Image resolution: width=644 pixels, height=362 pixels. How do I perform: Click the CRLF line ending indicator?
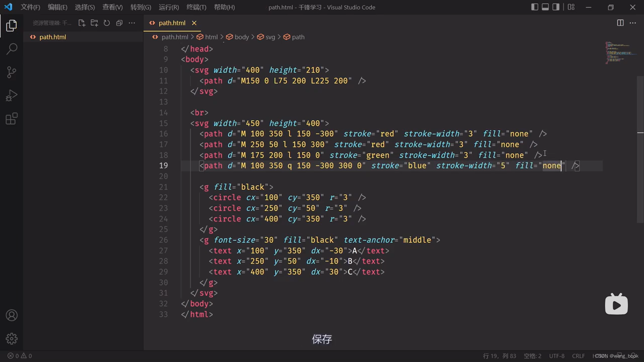[578, 356]
